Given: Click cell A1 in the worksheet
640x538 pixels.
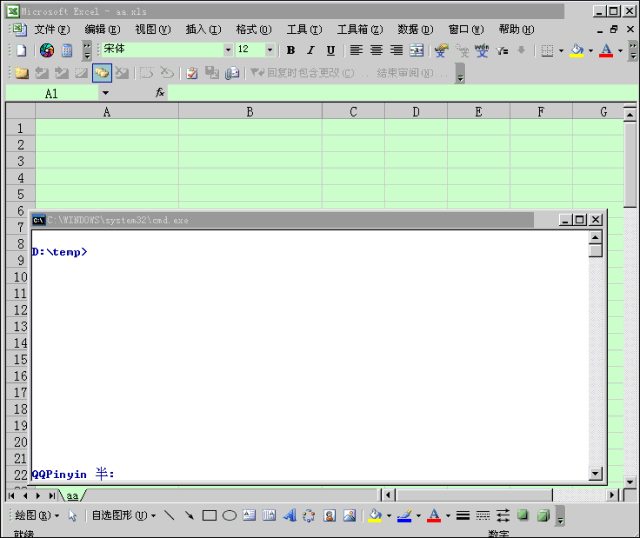Looking at the screenshot, I should coord(107,127).
